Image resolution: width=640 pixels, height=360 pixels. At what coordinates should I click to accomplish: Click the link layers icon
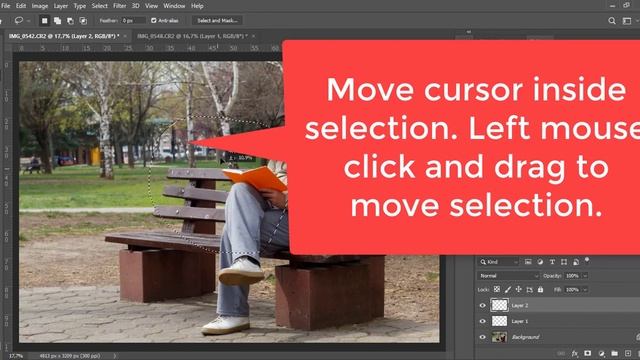(x=561, y=353)
